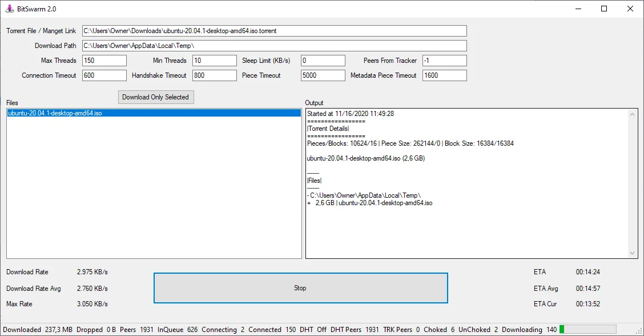The height and width of the screenshot is (336, 644).
Task: Click the Download Path input field
Action: click(x=274, y=46)
